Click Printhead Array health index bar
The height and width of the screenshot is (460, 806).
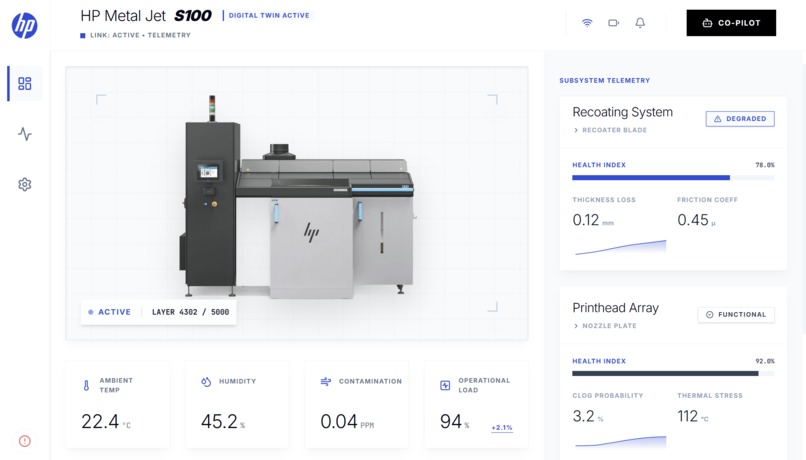click(673, 374)
